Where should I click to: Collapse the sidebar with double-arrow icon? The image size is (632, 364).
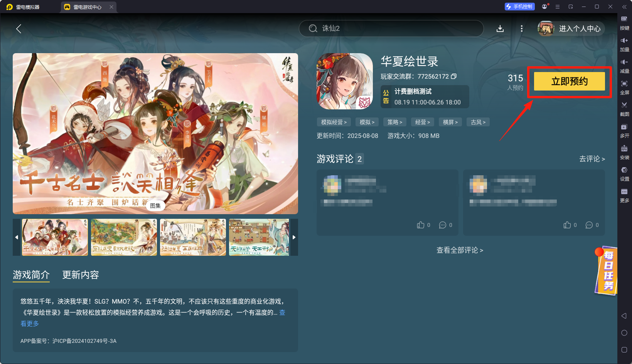click(x=624, y=7)
